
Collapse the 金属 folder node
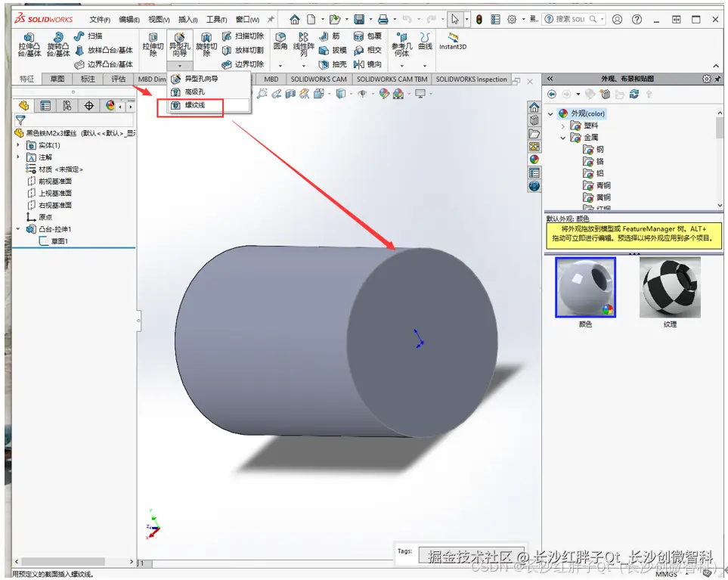[562, 138]
